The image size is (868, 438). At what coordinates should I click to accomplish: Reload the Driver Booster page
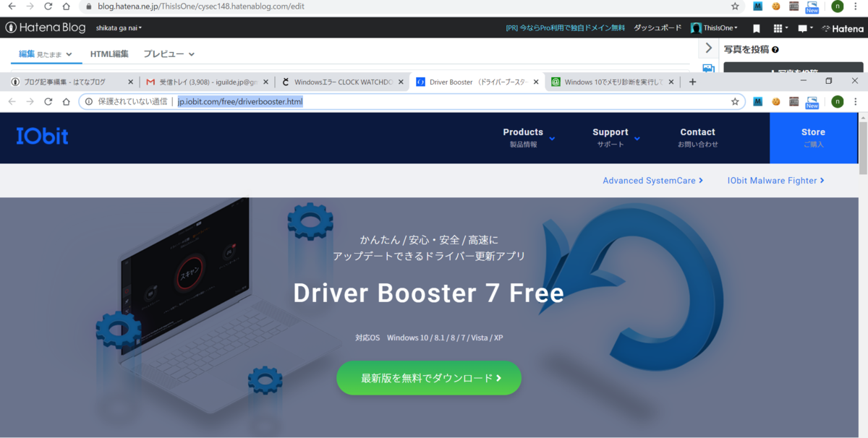(x=48, y=101)
